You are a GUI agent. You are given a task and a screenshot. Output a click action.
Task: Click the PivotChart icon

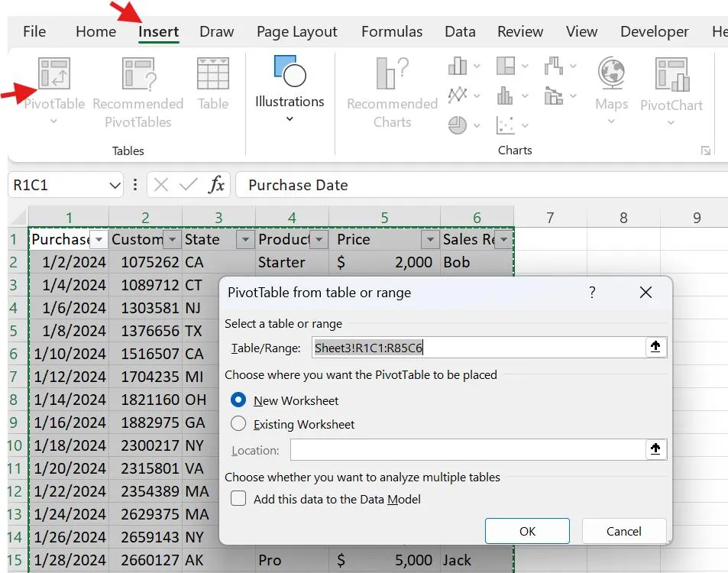(671, 74)
